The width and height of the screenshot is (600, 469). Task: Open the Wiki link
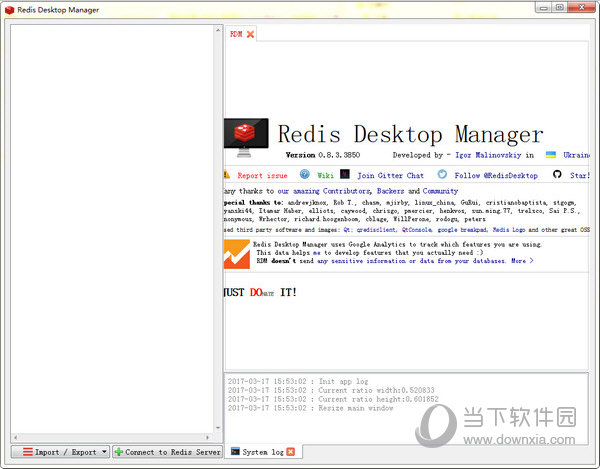[325, 176]
